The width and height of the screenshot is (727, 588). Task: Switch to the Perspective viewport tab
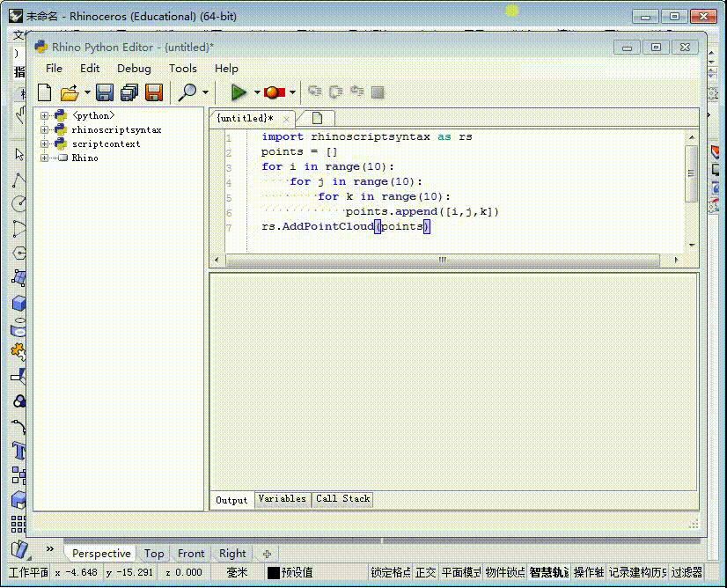click(101, 553)
